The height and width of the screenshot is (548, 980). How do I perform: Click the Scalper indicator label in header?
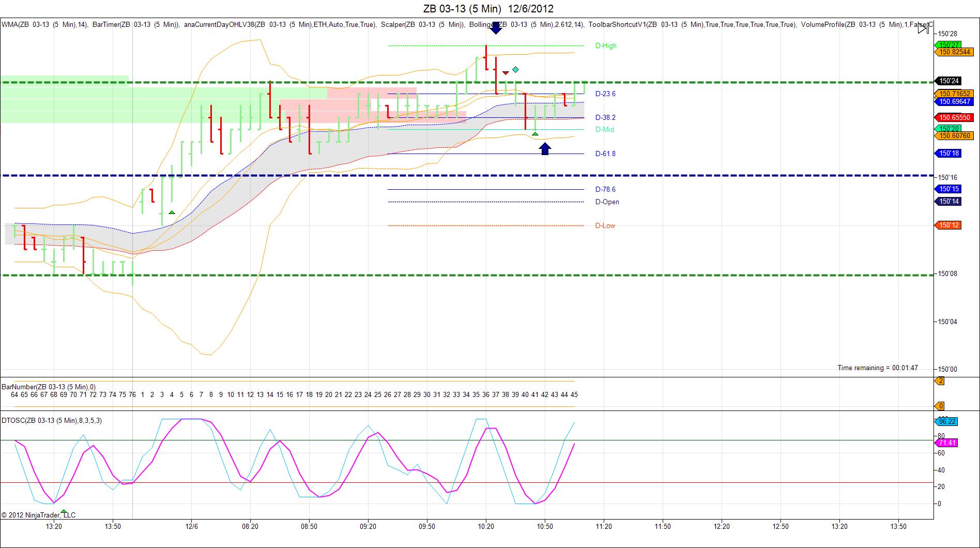tap(423, 24)
